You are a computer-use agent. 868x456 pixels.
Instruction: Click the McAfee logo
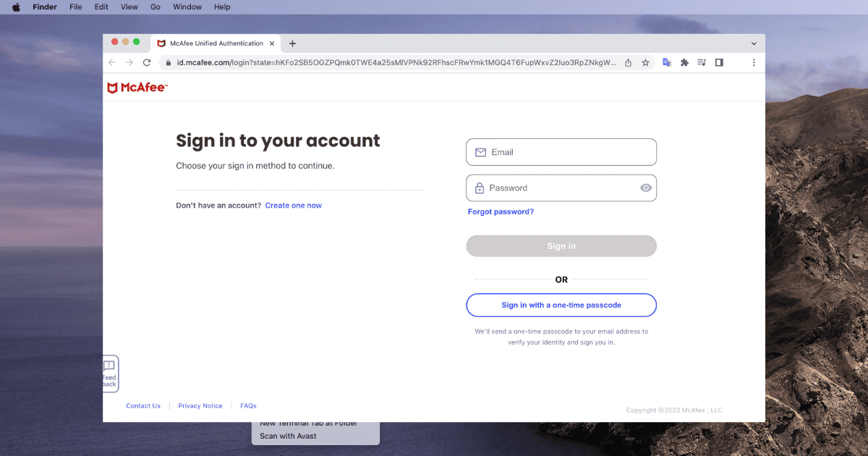pos(137,88)
